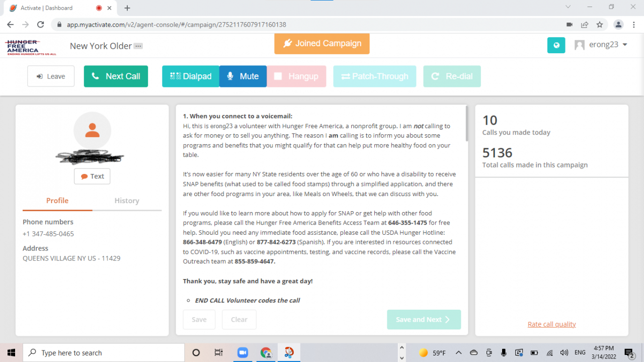Mute the microphone
644x362 pixels.
[243, 76]
